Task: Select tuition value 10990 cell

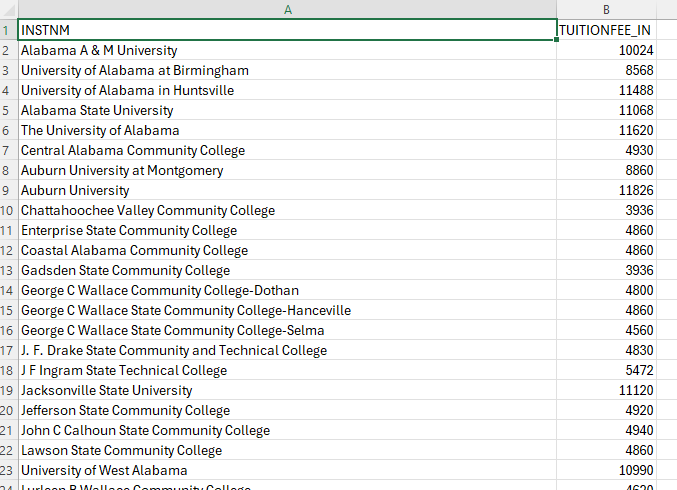Action: click(606, 470)
